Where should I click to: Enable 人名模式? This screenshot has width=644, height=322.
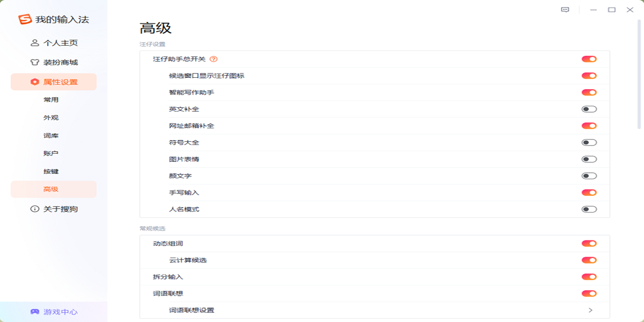[590, 210]
